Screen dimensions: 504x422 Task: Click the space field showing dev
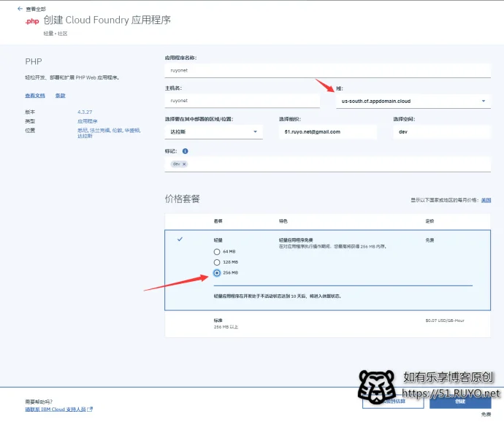point(442,131)
